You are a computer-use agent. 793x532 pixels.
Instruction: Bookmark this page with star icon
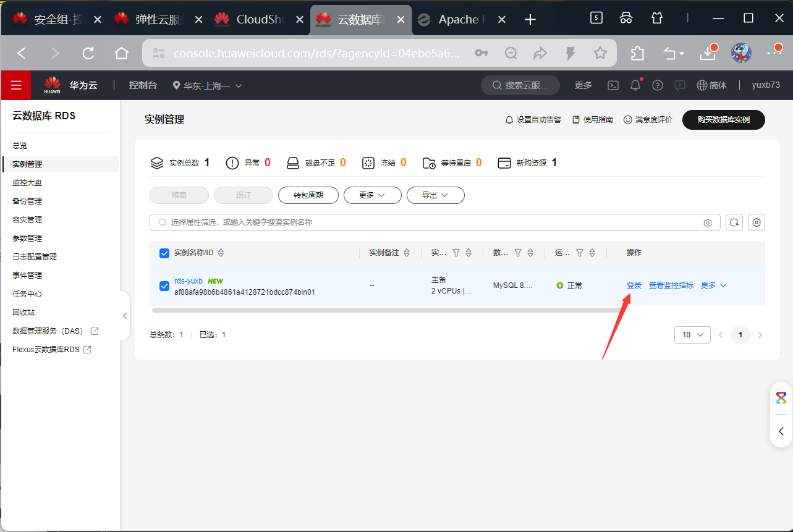point(600,54)
